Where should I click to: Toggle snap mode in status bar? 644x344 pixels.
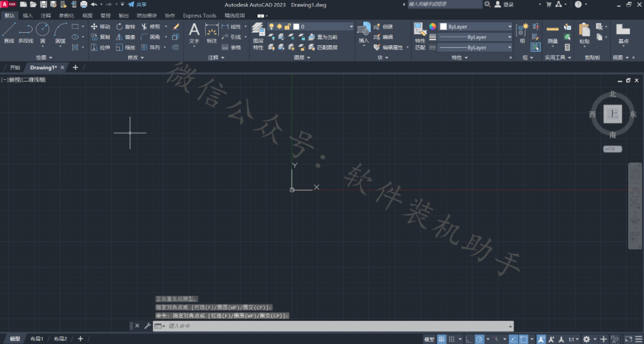(x=451, y=339)
